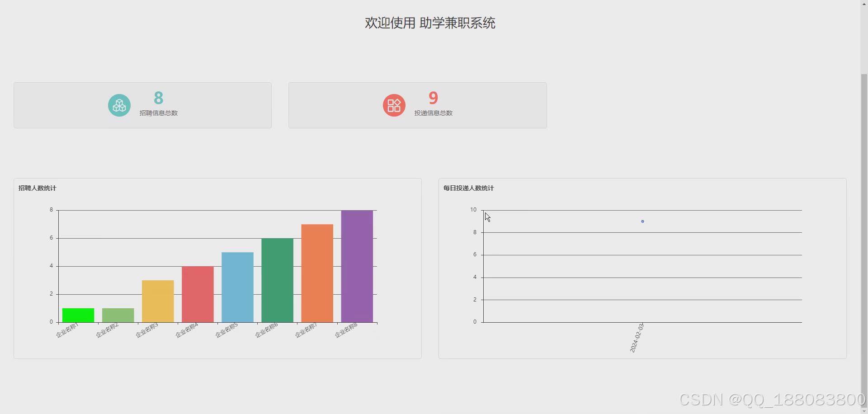This screenshot has width=868, height=414.
Task: Click the 2024-02-03 axis date label
Action: point(637,338)
